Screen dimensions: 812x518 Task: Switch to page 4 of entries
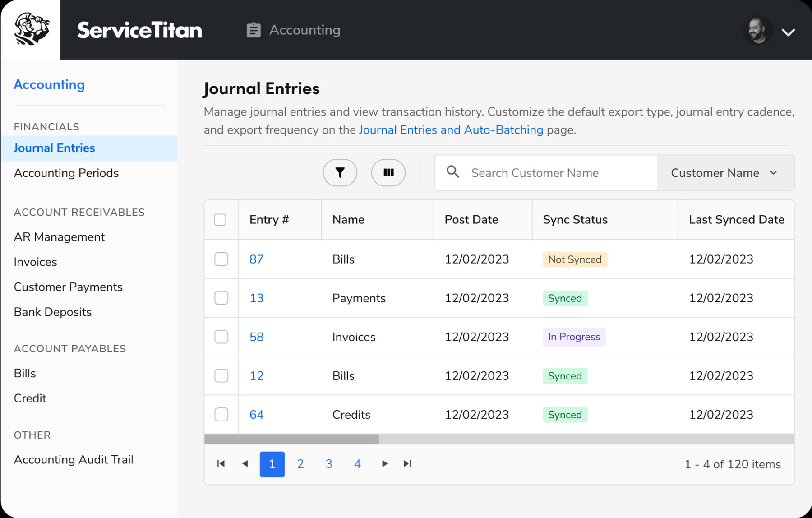tap(357, 464)
